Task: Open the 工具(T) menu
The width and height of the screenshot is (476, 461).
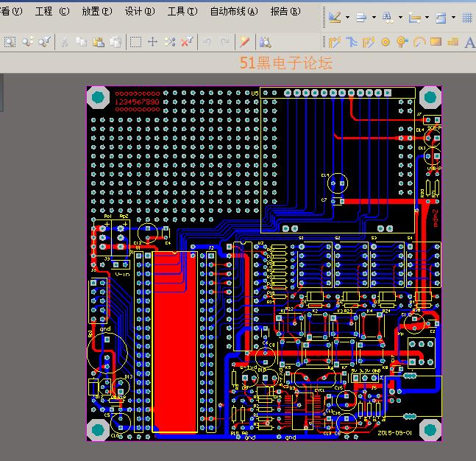Action: click(x=182, y=12)
